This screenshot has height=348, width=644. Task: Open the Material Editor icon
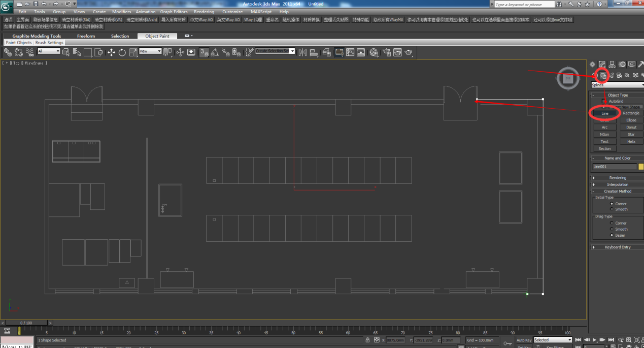[374, 52]
